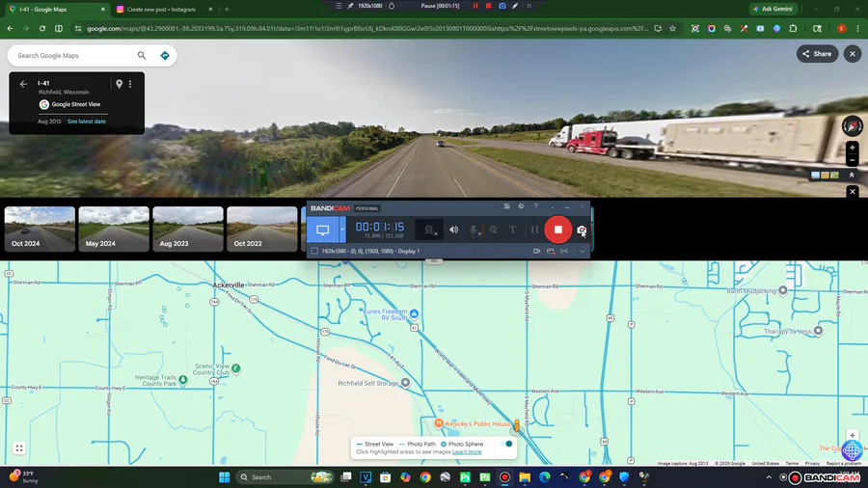The width and height of the screenshot is (868, 488).
Task: Stop the Bandicam recording with red button
Action: [558, 230]
